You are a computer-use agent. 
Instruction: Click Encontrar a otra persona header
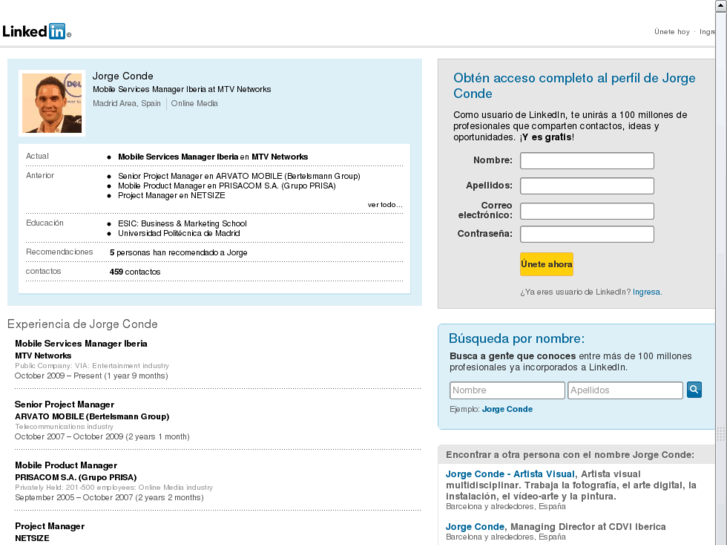570,455
